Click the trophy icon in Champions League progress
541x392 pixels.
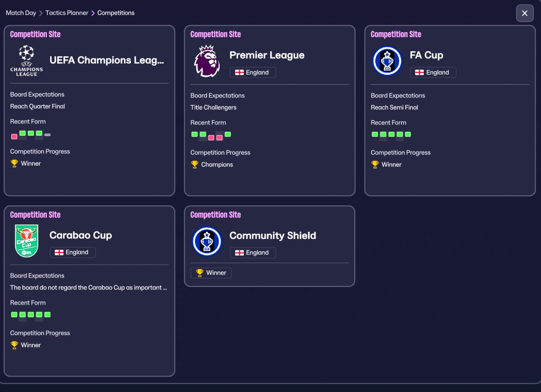[x=14, y=163]
